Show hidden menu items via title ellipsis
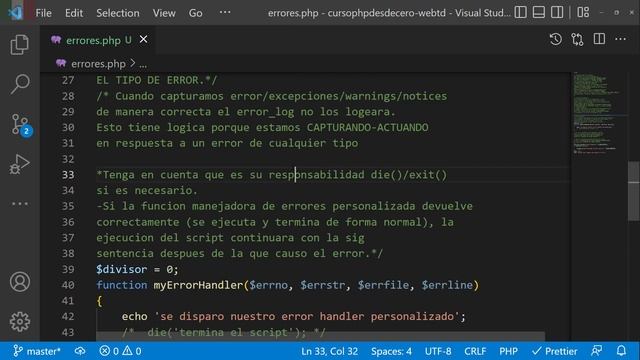Screen dimensions: 640x360 (225, 13)
